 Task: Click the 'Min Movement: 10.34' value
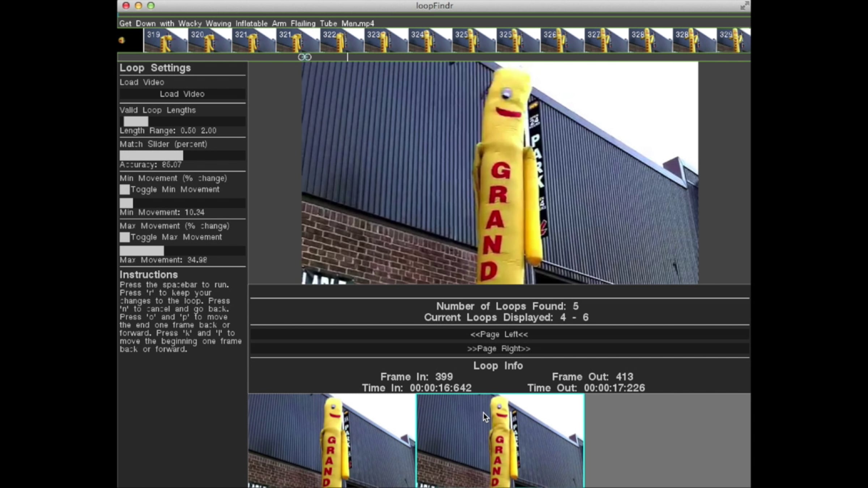pos(162,213)
